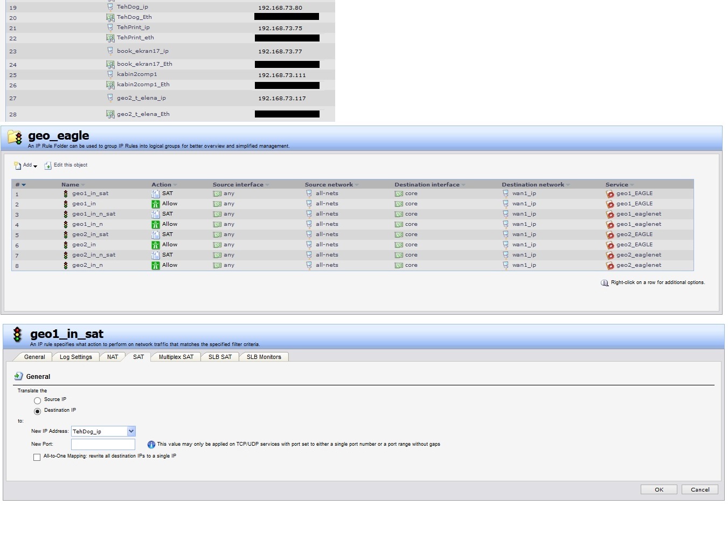Open the geo1_in_n_sat rule name
The height and width of the screenshot is (560, 728).
94,214
